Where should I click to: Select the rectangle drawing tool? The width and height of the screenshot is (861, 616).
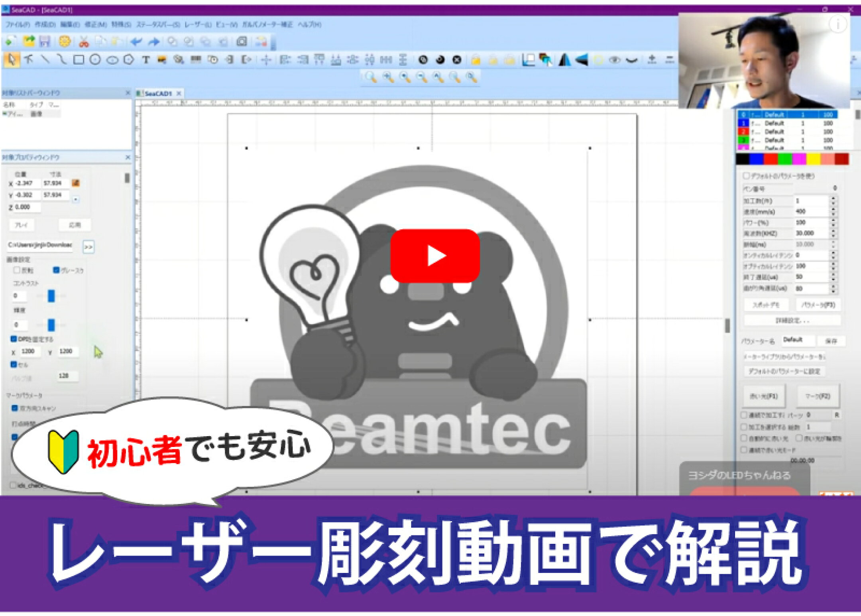pos(79,60)
